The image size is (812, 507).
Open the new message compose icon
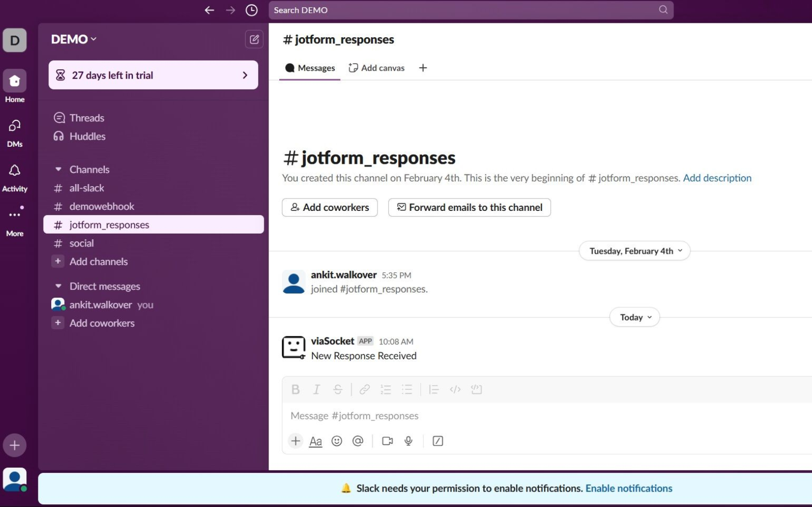(x=254, y=39)
